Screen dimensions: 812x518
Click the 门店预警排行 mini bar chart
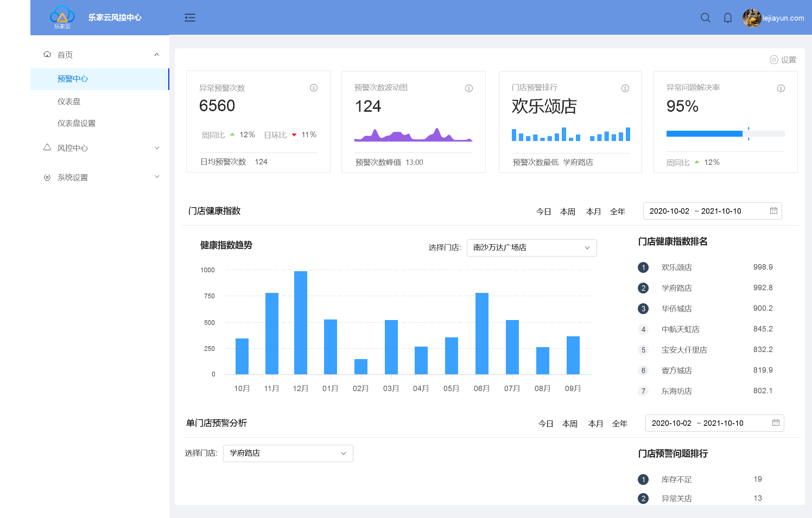pyautogui.click(x=571, y=134)
